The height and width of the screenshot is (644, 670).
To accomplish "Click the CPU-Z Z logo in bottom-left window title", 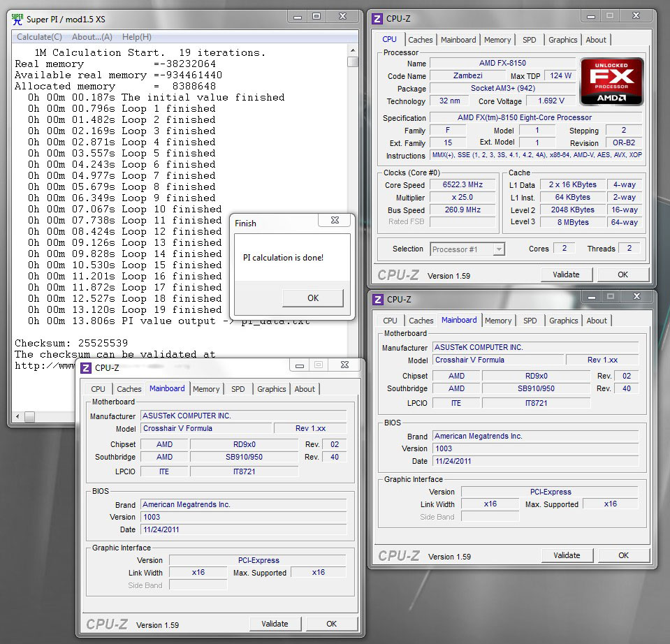I will [86, 367].
